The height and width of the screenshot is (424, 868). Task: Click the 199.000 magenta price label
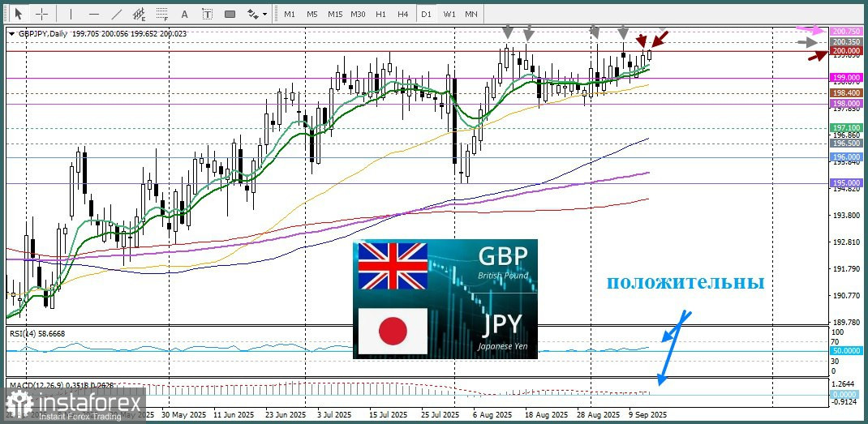pos(846,78)
